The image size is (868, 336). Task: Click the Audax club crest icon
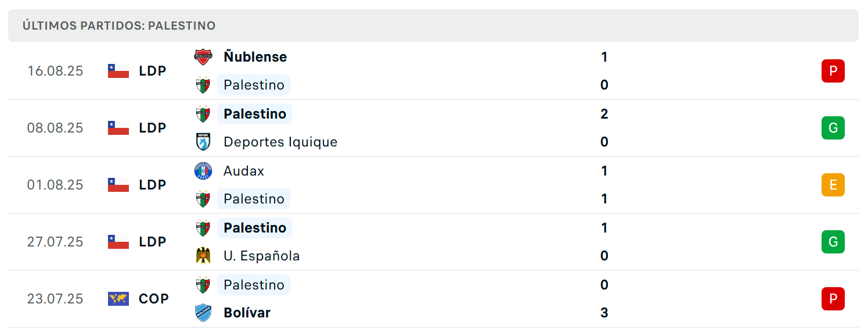click(x=203, y=171)
